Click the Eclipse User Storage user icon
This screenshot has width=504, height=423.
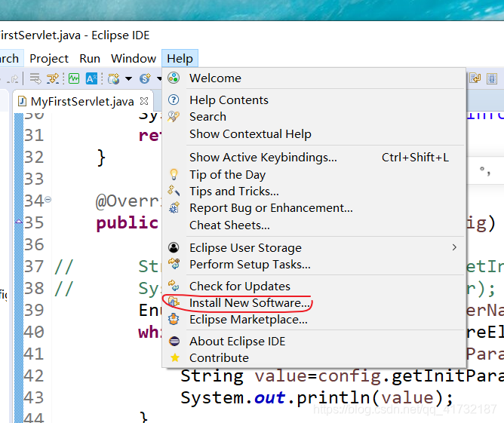click(x=174, y=247)
